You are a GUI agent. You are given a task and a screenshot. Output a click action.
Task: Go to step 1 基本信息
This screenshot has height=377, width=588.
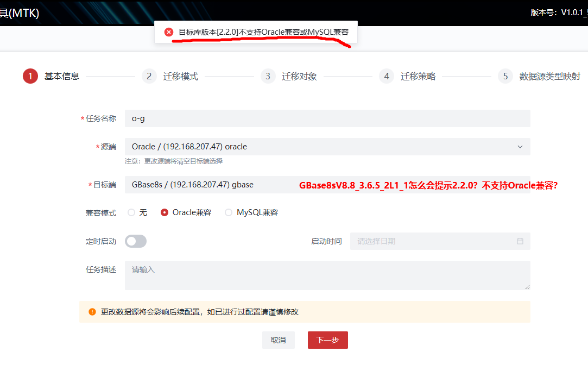51,76
